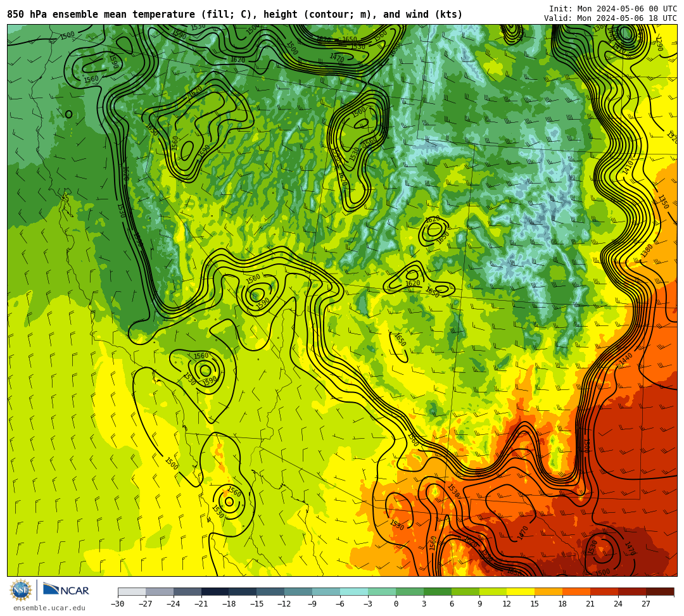Viewport: 684px width, 616px height.
Task: Click the '27' colorbar tick label
Action: pyautogui.click(x=646, y=604)
